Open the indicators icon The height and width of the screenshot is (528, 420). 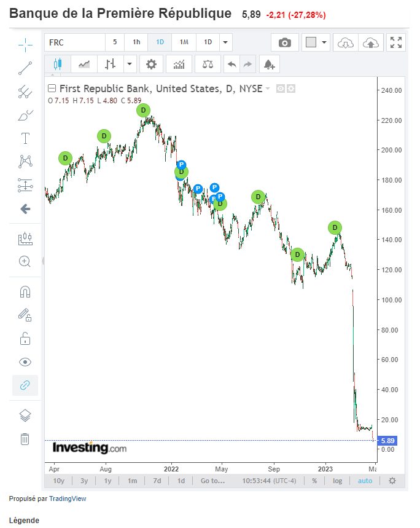[x=179, y=64]
